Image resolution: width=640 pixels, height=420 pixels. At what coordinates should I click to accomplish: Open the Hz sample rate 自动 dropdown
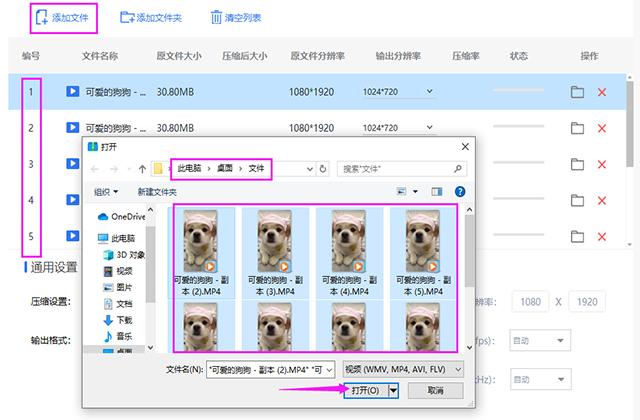coord(540,380)
